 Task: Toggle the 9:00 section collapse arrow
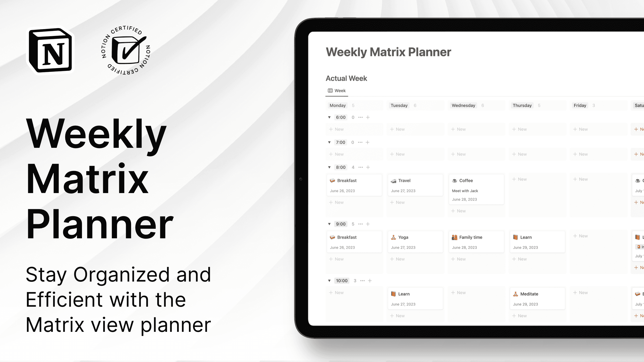[330, 224]
